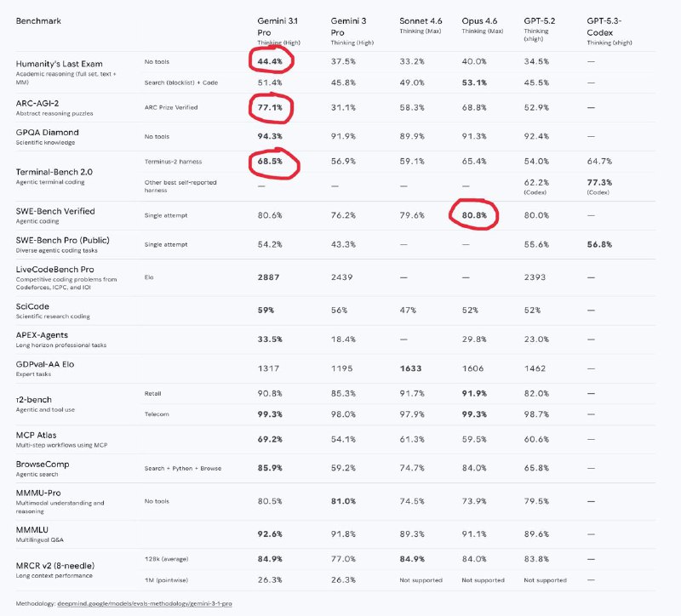Click the Benchmark header label
The image size is (681, 616).
(x=43, y=20)
